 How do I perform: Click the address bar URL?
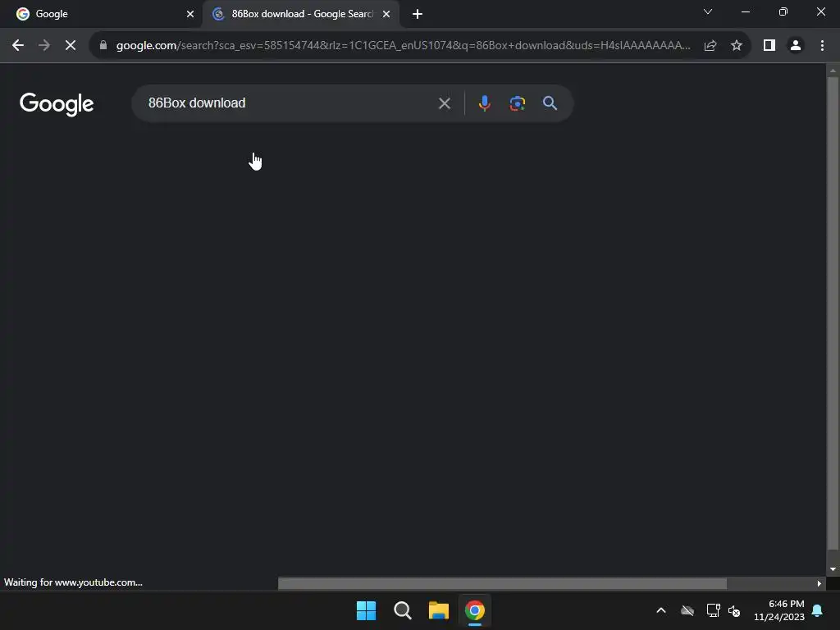pyautogui.click(x=403, y=46)
